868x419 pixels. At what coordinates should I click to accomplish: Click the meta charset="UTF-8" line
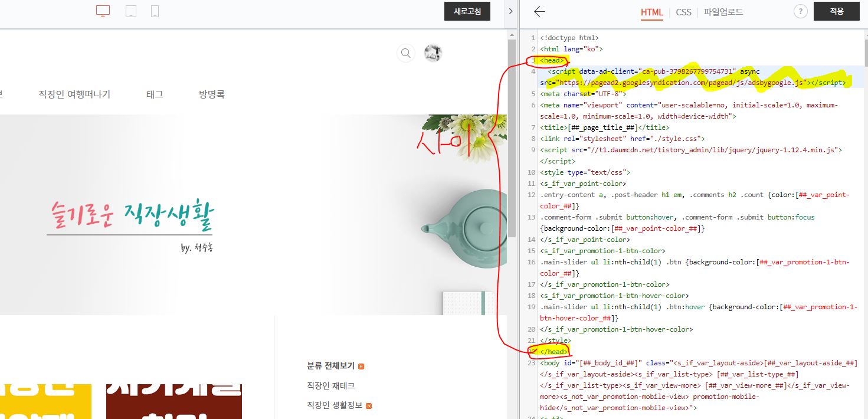[x=583, y=94]
